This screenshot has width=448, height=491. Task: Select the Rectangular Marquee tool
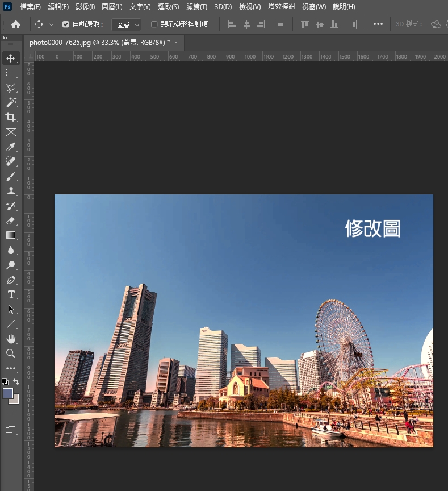11,73
